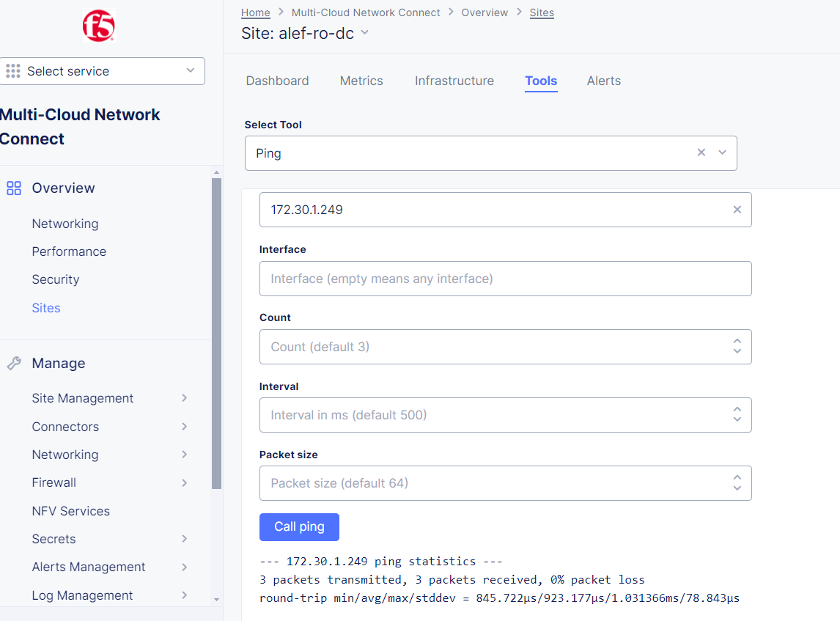Open the site name alef-ro-dc dropdown

[365, 33]
